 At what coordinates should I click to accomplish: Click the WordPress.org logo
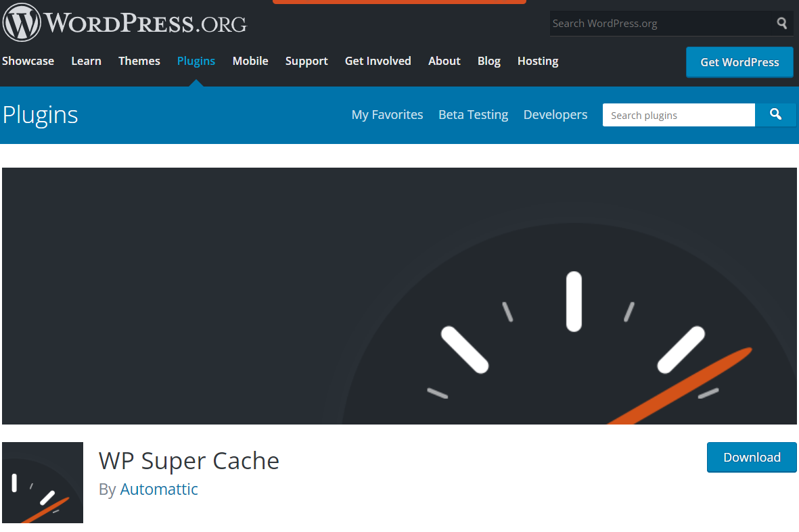click(125, 24)
